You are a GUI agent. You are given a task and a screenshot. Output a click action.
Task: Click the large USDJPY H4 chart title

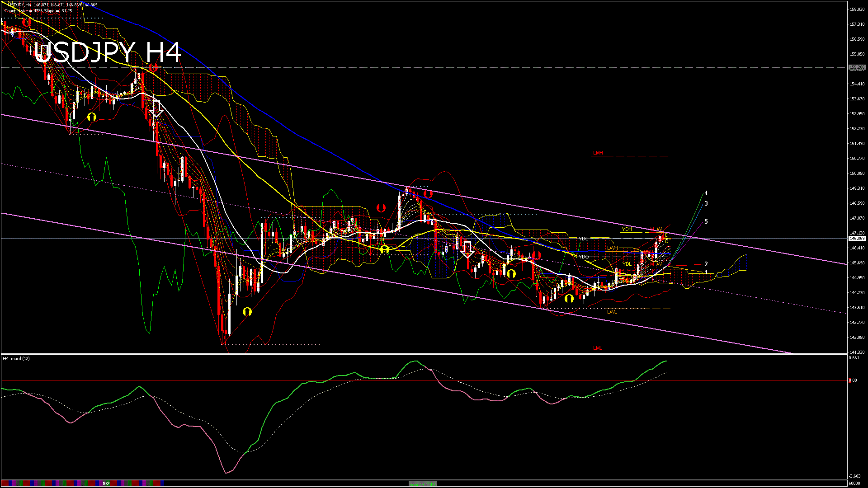tap(108, 52)
